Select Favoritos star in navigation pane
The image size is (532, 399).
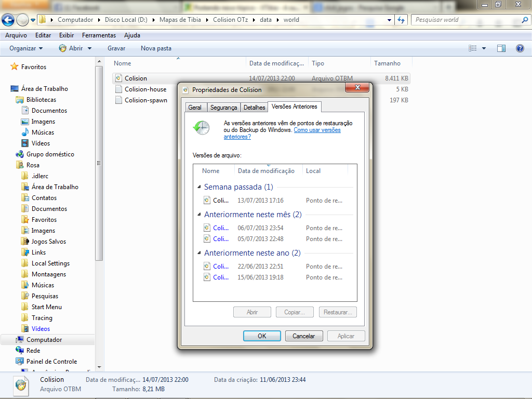14,66
